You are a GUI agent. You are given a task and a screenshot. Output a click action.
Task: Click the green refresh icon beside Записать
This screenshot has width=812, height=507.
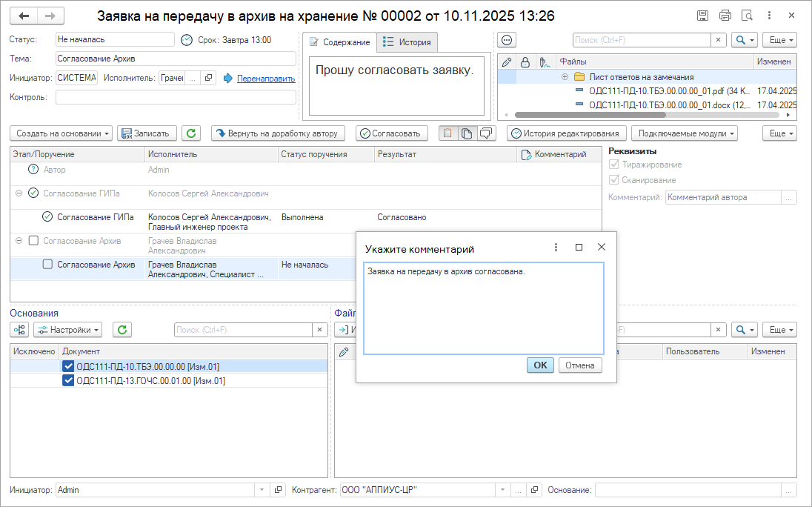click(x=191, y=133)
